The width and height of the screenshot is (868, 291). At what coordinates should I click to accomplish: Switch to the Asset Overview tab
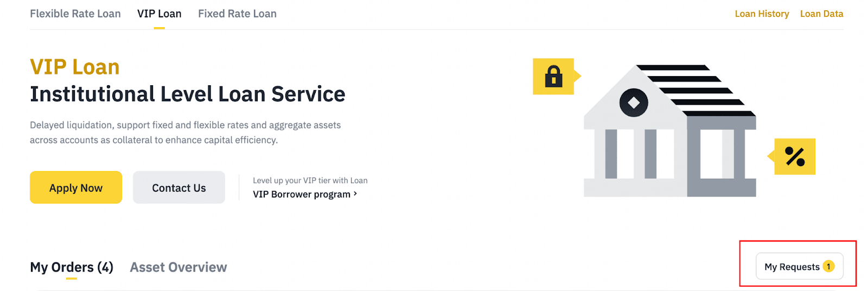point(178,267)
